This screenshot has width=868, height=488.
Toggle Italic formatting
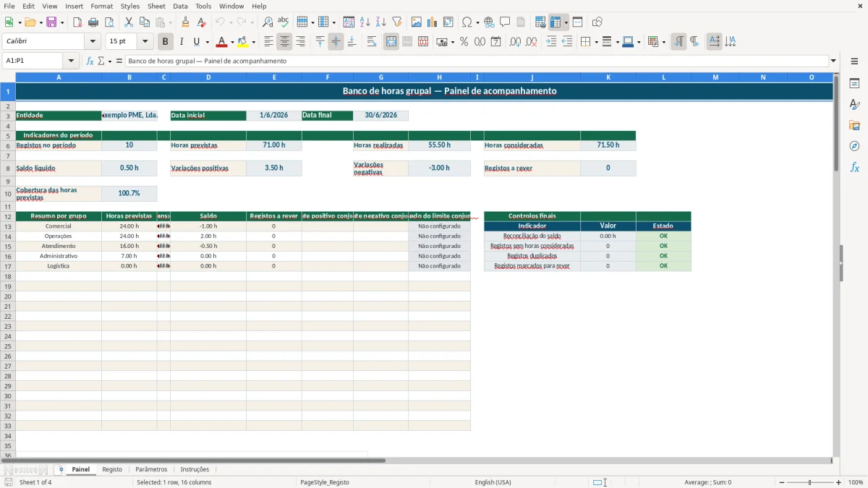coord(181,42)
